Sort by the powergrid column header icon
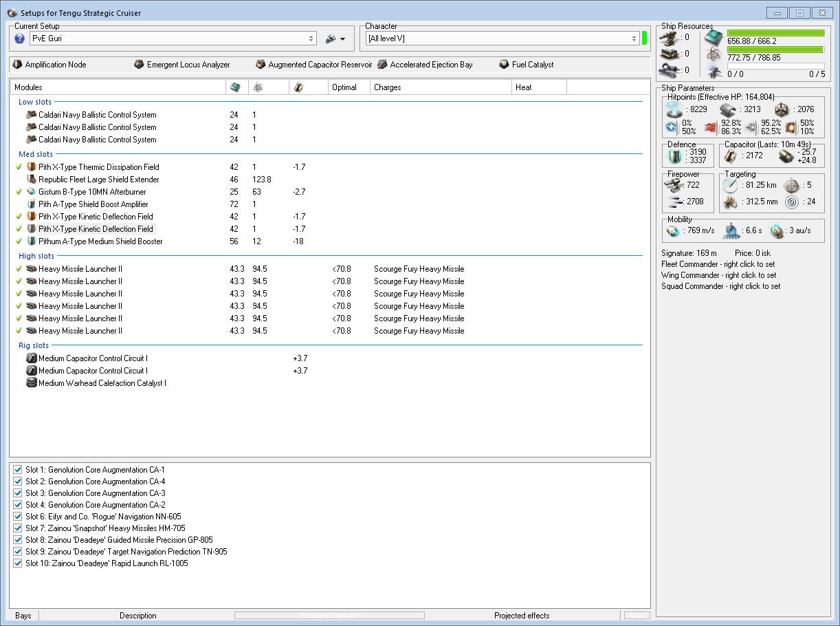The height and width of the screenshot is (626, 840). coord(257,87)
